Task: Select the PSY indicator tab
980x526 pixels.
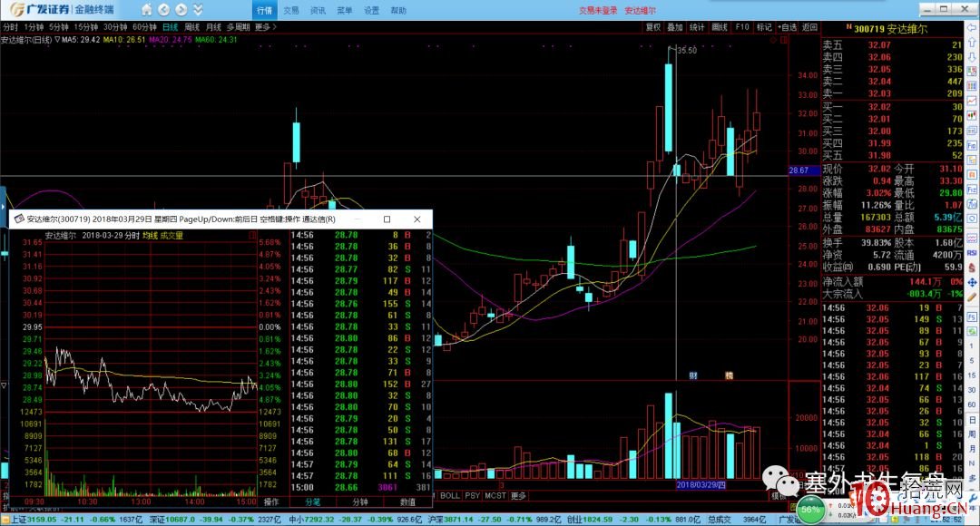Action: pos(473,495)
